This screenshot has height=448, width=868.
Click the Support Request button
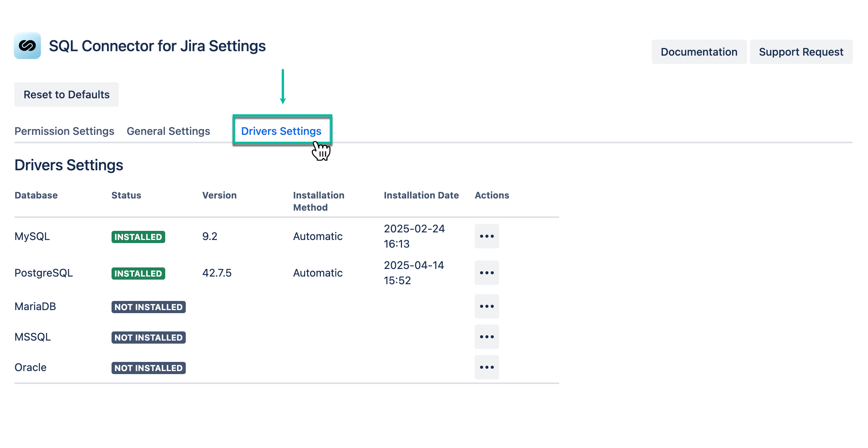click(x=801, y=52)
